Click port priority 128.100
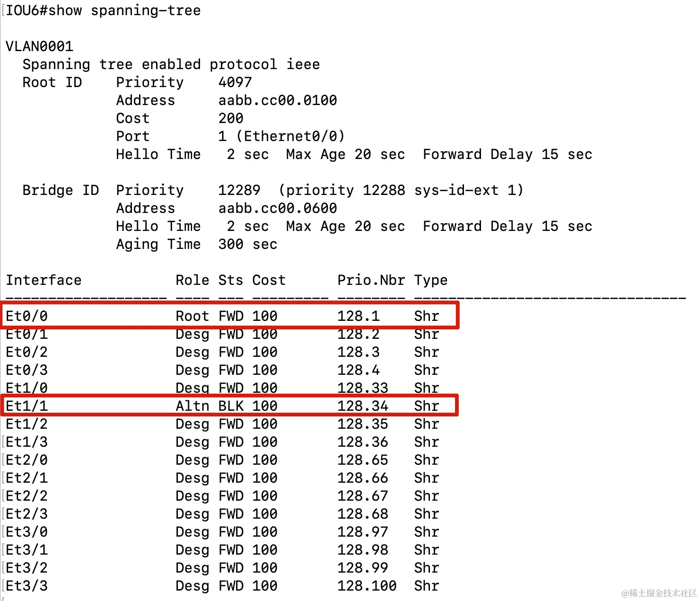Screen dimensions: 700x601 (367, 586)
